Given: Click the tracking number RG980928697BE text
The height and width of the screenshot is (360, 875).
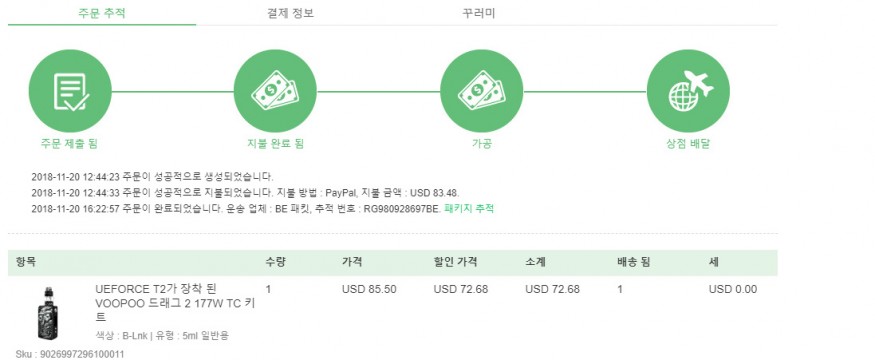Looking at the screenshot, I should coord(402,209).
